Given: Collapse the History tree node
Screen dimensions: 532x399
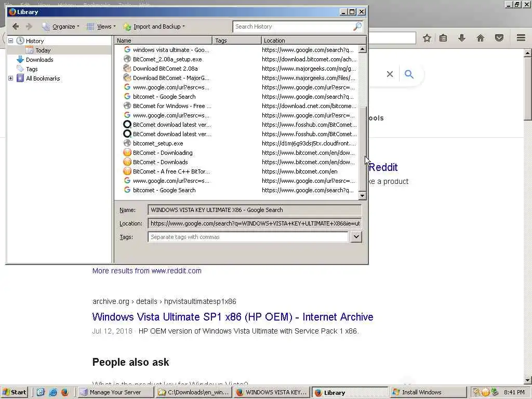Looking at the screenshot, I should [10, 41].
